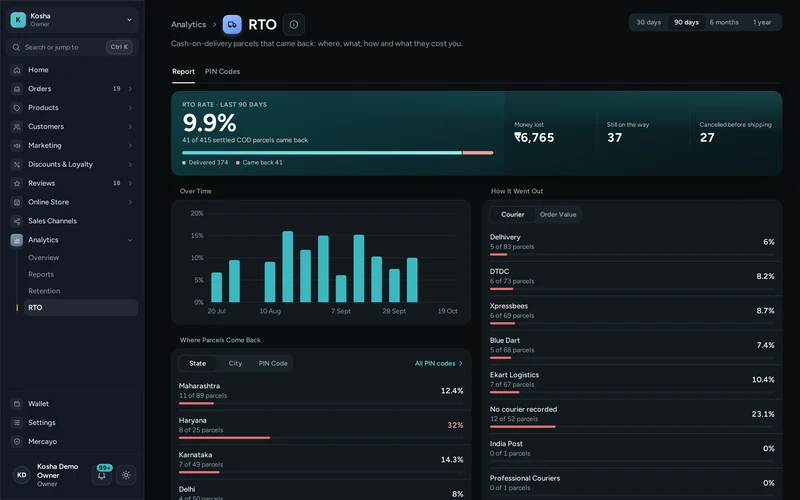Click the Marketing megaphone icon
The width and height of the screenshot is (800, 500).
(x=17, y=145)
